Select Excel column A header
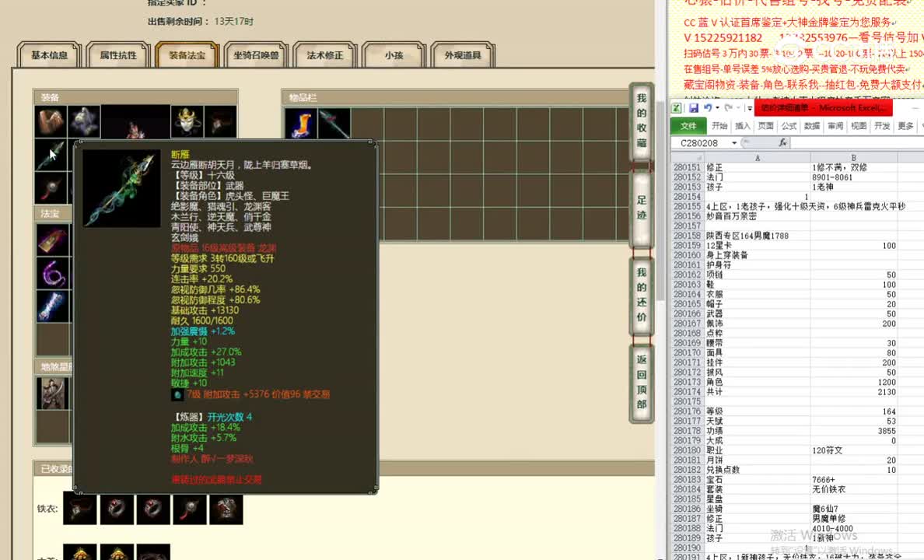924x560 pixels. pyautogui.click(x=758, y=157)
